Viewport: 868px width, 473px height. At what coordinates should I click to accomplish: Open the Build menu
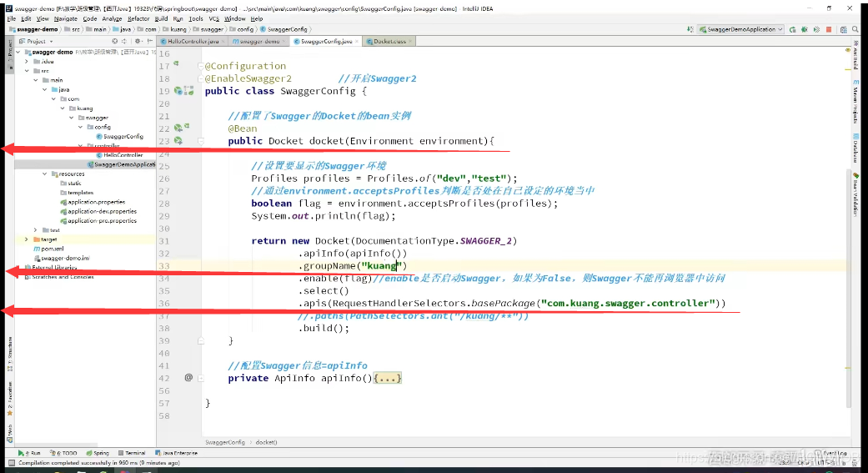pyautogui.click(x=161, y=19)
